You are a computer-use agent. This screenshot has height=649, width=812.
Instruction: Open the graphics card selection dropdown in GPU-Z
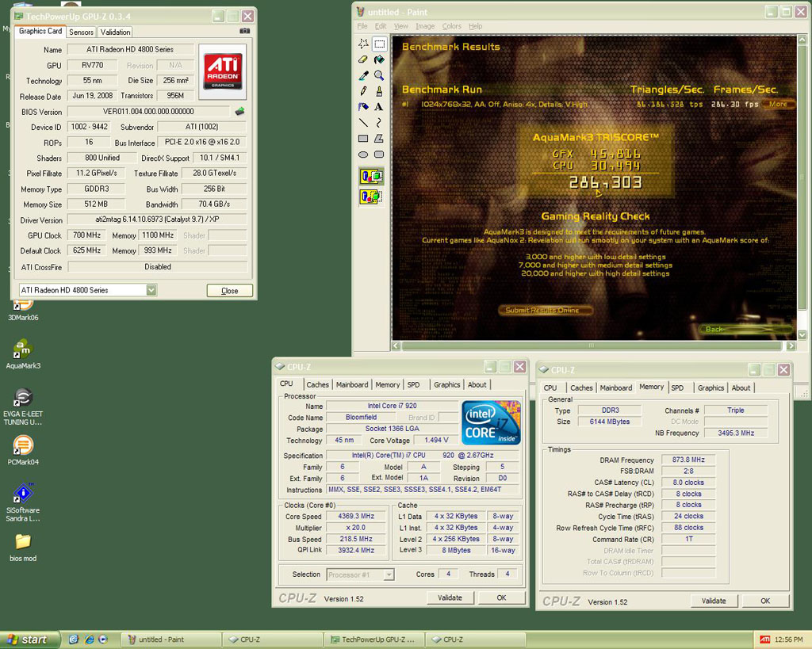pyautogui.click(x=151, y=290)
